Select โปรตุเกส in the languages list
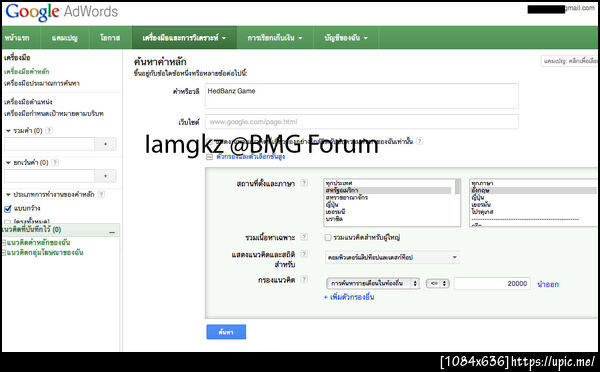This screenshot has width=600, height=372. (x=534, y=212)
